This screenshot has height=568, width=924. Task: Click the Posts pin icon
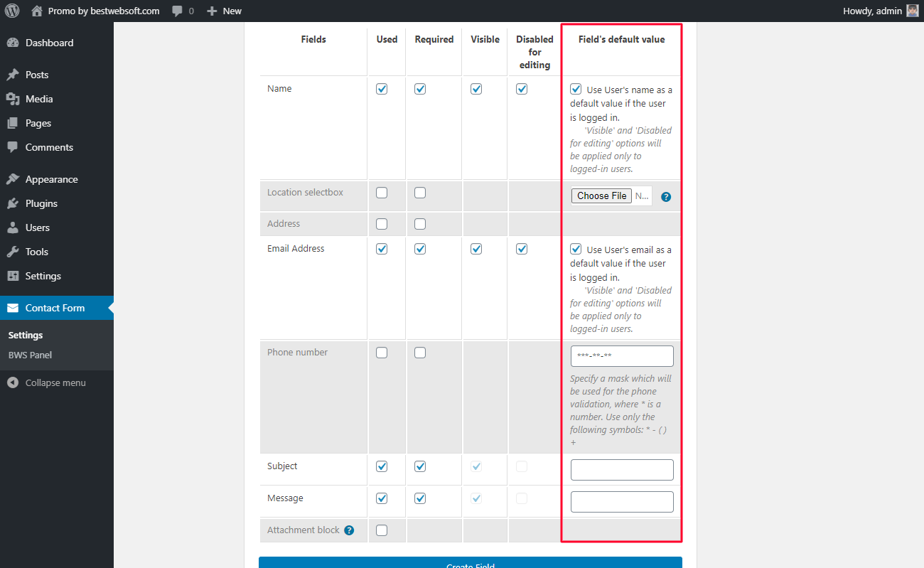13,75
